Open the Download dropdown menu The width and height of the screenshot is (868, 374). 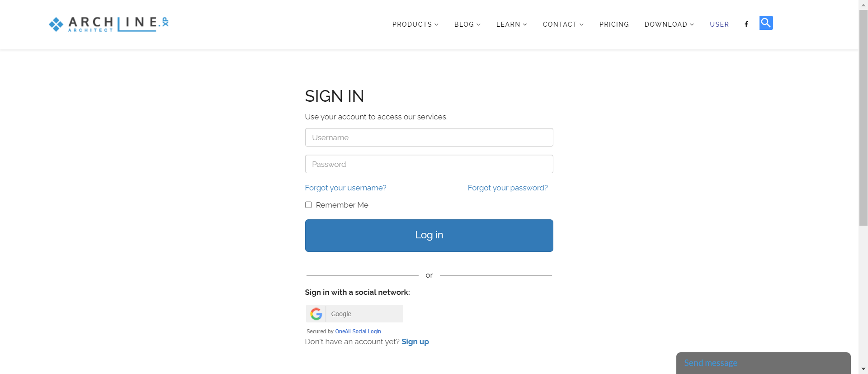pyautogui.click(x=669, y=24)
